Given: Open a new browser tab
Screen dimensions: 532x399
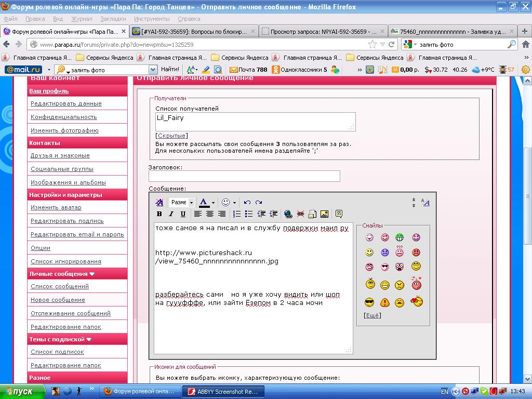Looking at the screenshot, I should [x=525, y=31].
